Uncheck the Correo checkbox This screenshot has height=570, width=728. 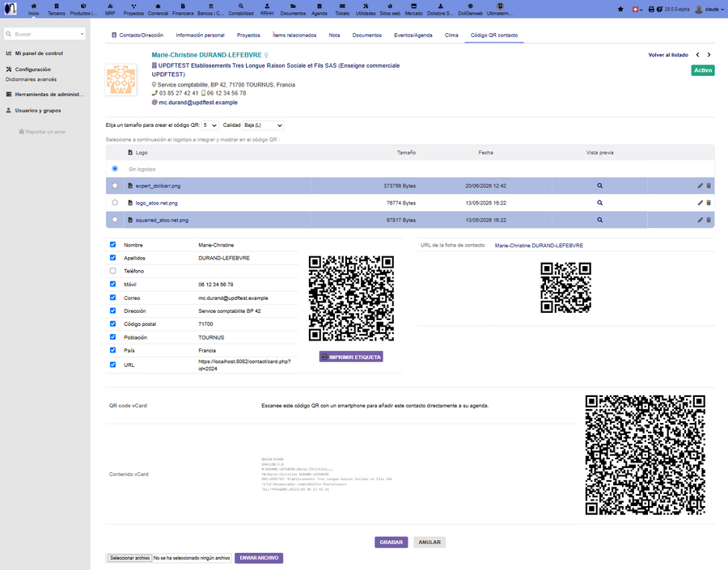(x=112, y=298)
